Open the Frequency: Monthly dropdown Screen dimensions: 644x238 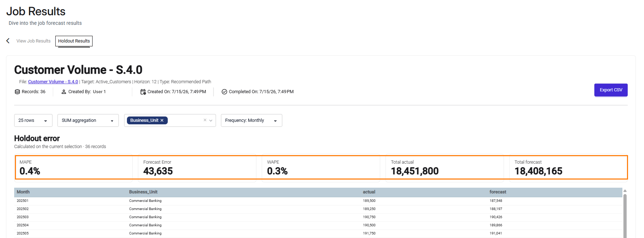click(x=251, y=120)
